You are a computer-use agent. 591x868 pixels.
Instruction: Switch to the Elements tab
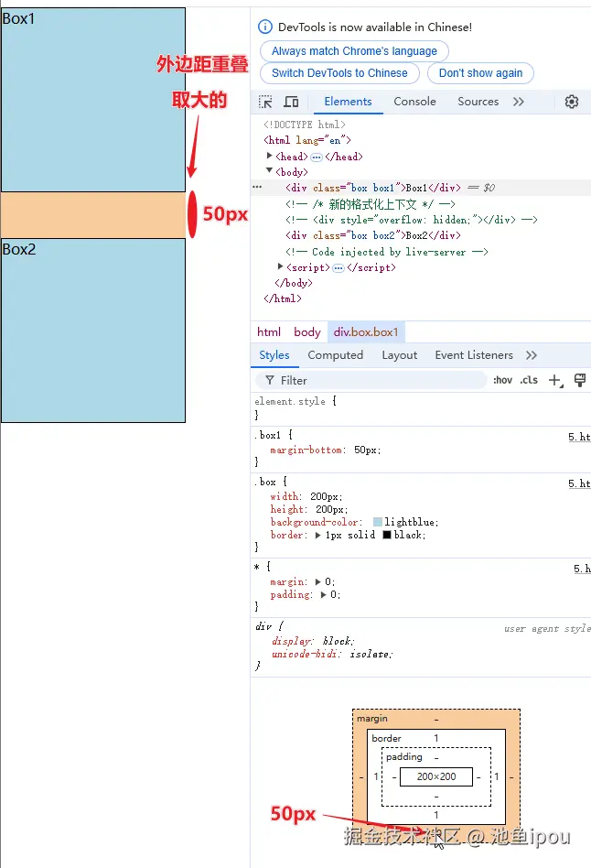pos(348,102)
